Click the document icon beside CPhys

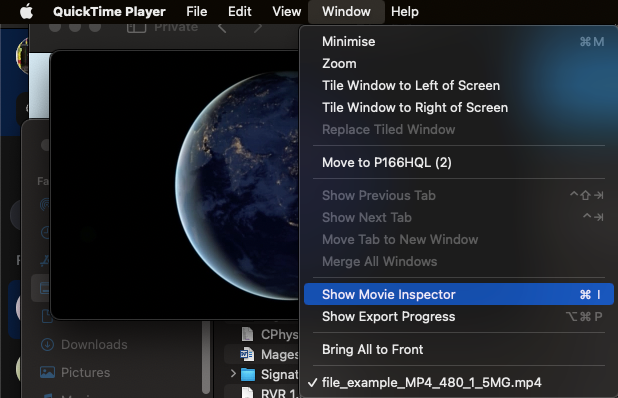click(x=247, y=334)
